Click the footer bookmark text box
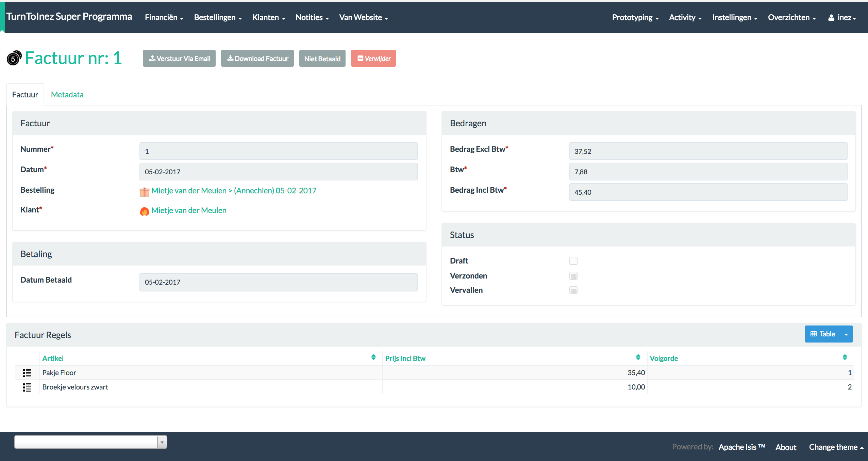 [x=86, y=442]
